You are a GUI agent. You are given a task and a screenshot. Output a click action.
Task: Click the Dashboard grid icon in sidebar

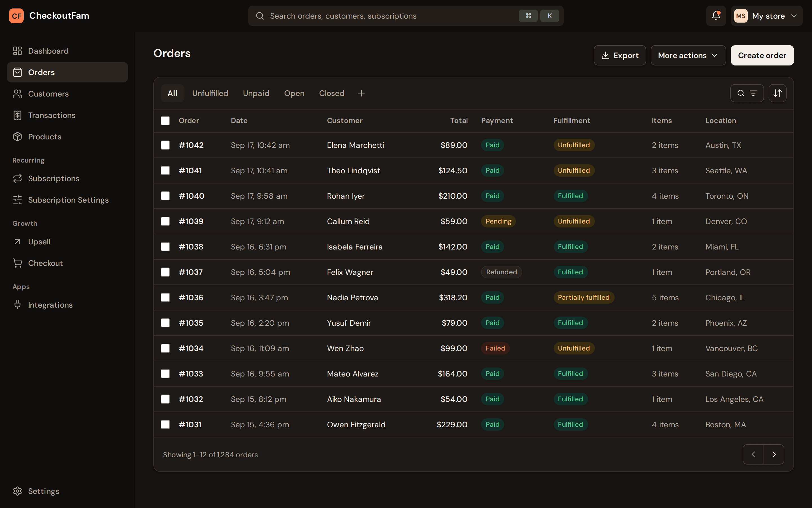pyautogui.click(x=17, y=51)
